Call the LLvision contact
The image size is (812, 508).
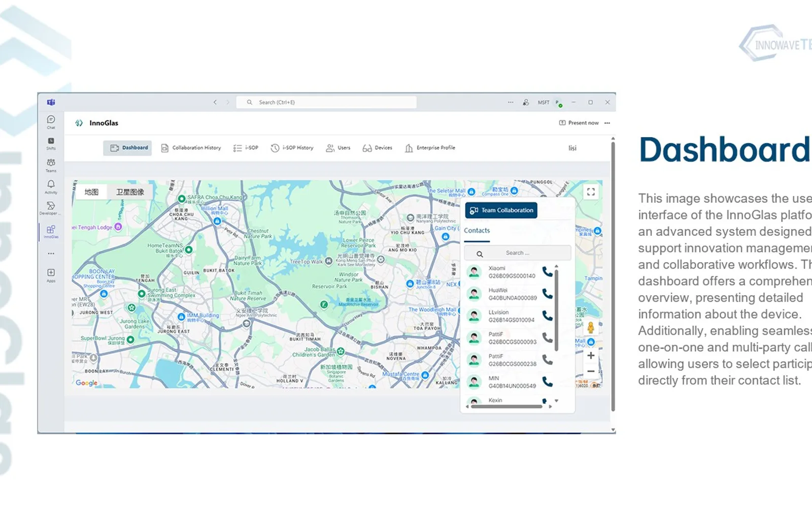(x=547, y=315)
